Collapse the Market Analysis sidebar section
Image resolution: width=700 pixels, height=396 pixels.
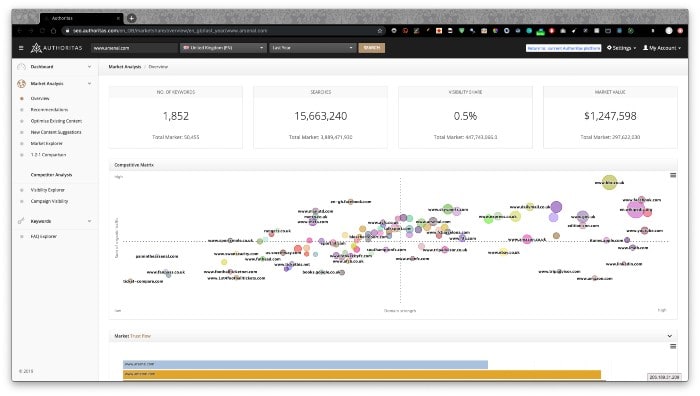89,84
